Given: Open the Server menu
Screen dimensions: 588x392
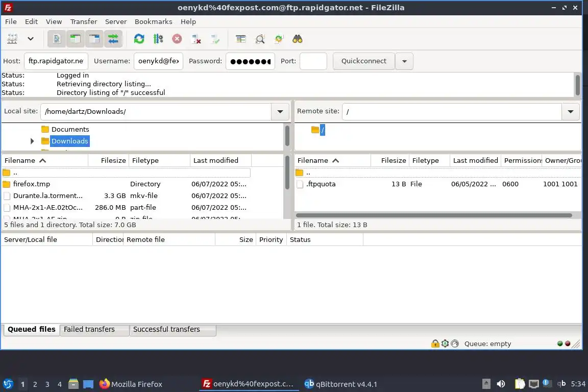Looking at the screenshot, I should pyautogui.click(x=115, y=22).
